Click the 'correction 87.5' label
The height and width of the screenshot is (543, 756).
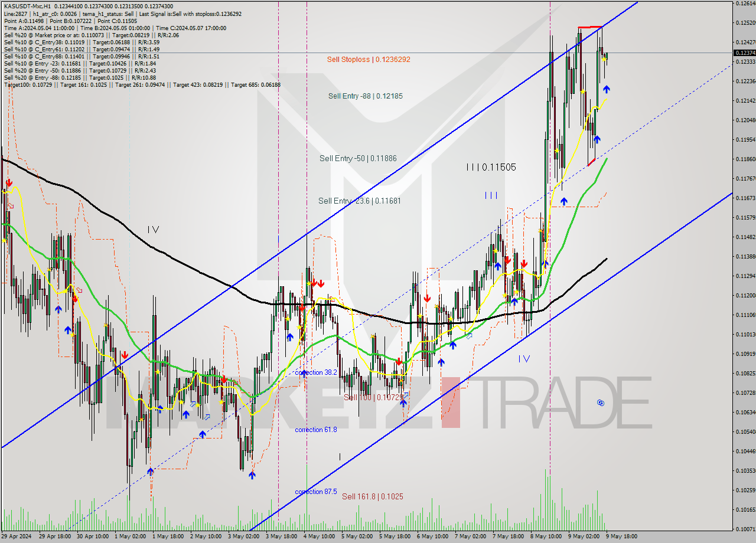coord(316,492)
